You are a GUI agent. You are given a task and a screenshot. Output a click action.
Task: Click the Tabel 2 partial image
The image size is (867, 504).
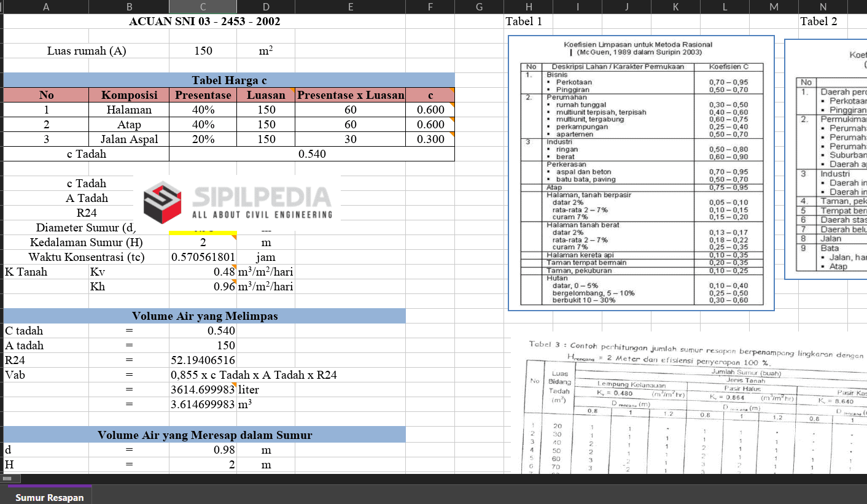click(x=826, y=160)
